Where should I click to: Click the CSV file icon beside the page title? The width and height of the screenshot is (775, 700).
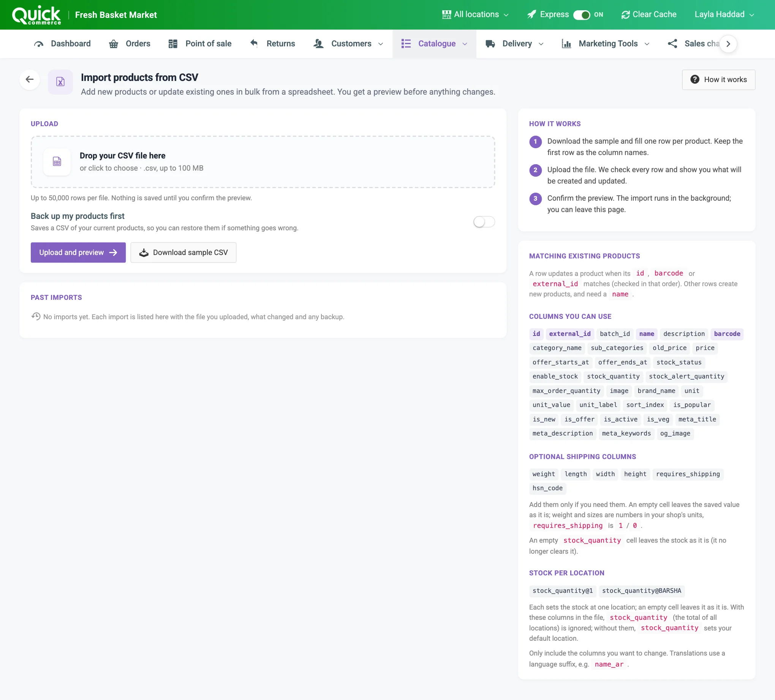(x=60, y=82)
